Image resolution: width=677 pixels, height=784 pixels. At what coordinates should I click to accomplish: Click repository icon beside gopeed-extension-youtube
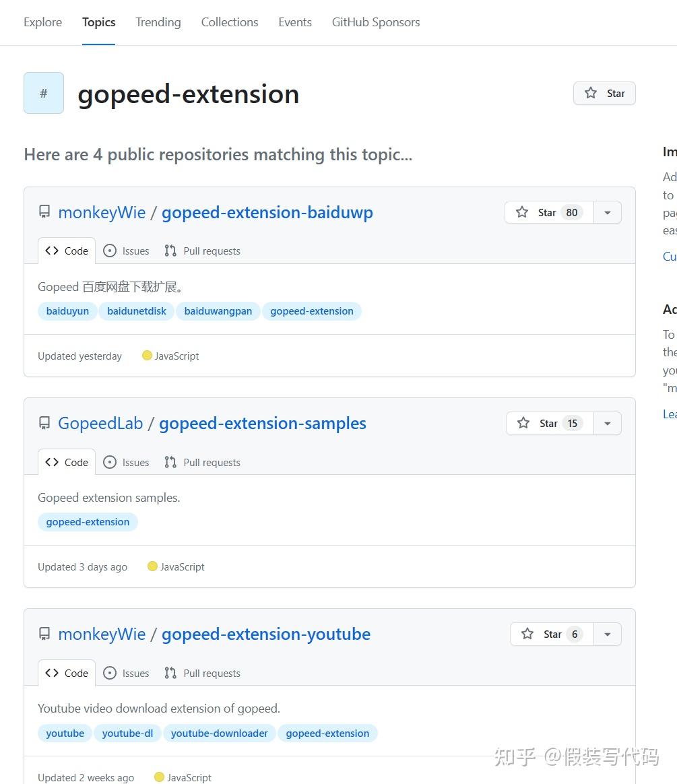44,634
